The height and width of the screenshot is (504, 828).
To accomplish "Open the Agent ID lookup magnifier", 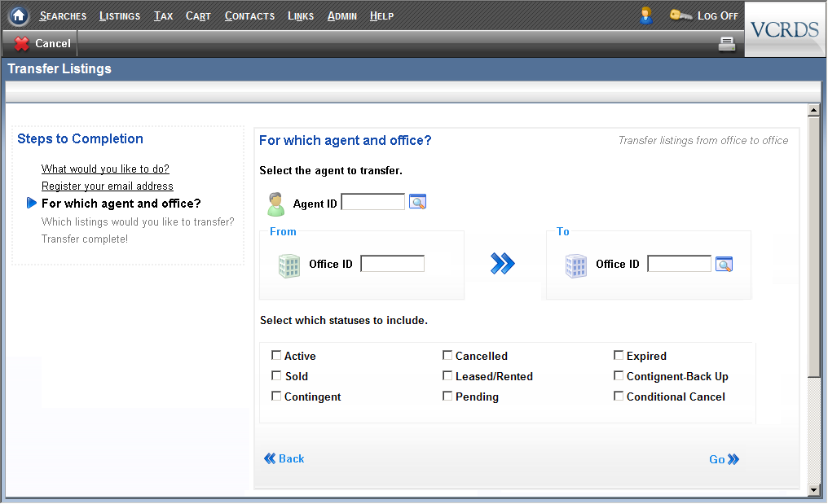I will (x=418, y=202).
